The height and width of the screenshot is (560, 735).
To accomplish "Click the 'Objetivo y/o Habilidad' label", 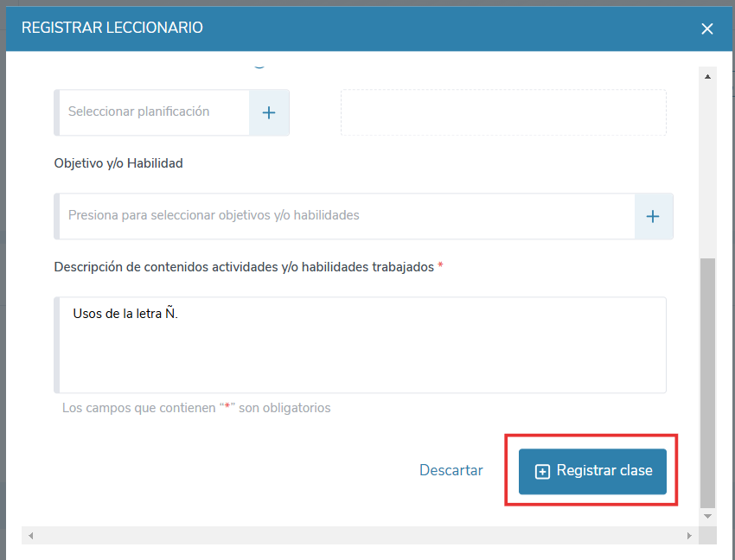I will click(x=118, y=163).
